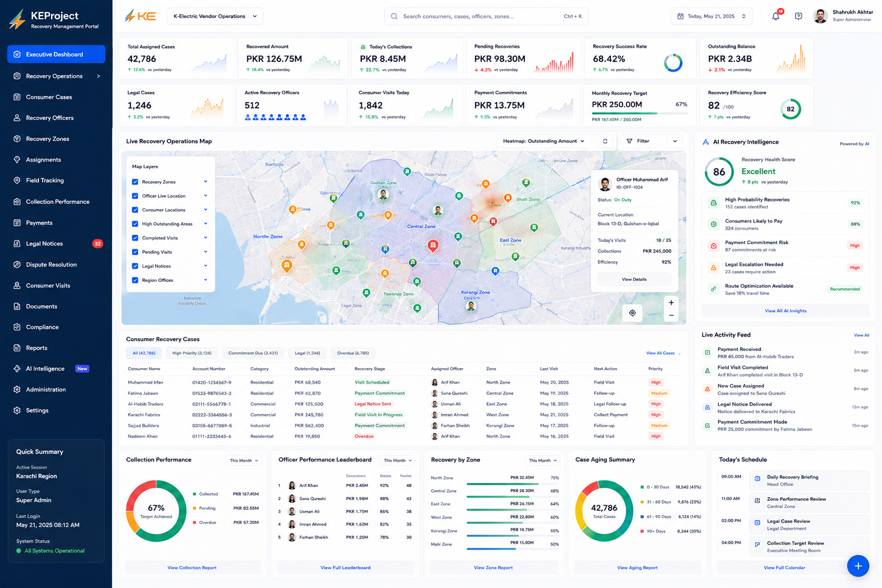Open the messages chat icon in header
Screen dimensions: 882x588
tap(798, 16)
